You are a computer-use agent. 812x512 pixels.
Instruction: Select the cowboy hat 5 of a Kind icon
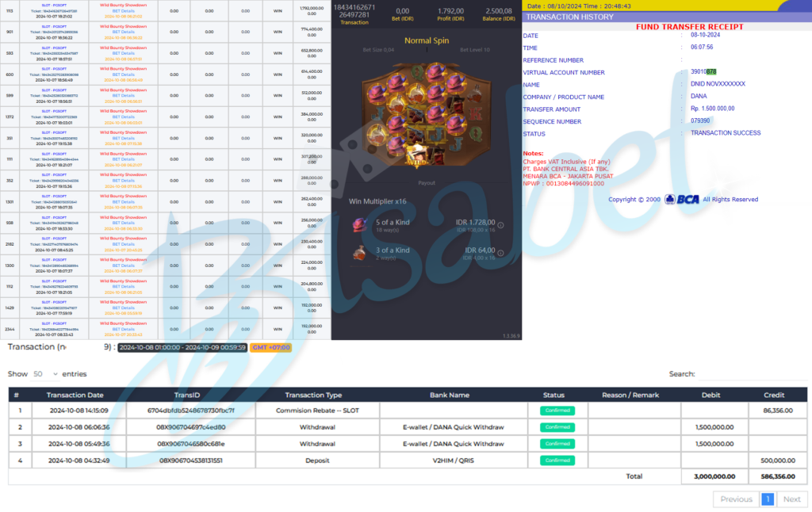[359, 224]
